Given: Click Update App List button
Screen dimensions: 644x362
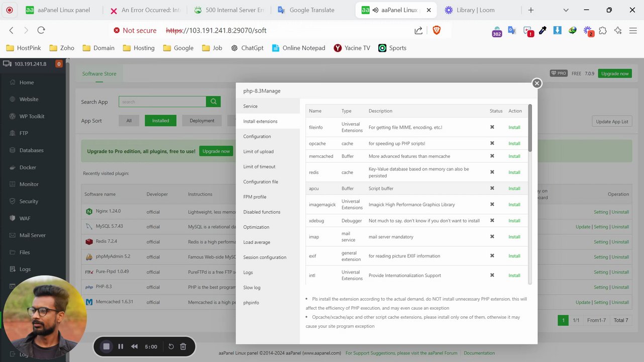Looking at the screenshot, I should [x=612, y=122].
